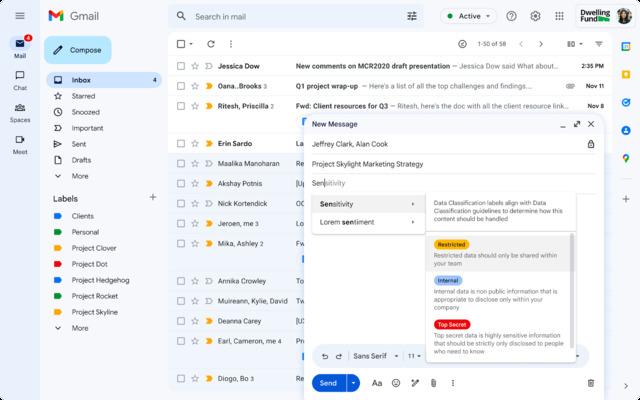Send the new message
The height and width of the screenshot is (400, 640).
[328, 383]
